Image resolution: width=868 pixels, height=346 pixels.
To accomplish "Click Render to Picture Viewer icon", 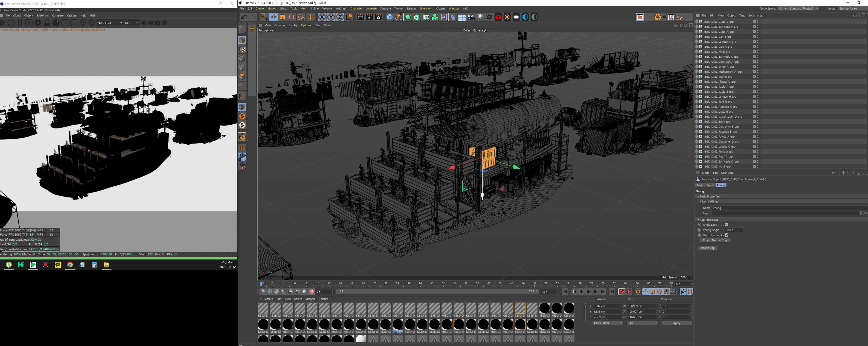I will coord(369,17).
